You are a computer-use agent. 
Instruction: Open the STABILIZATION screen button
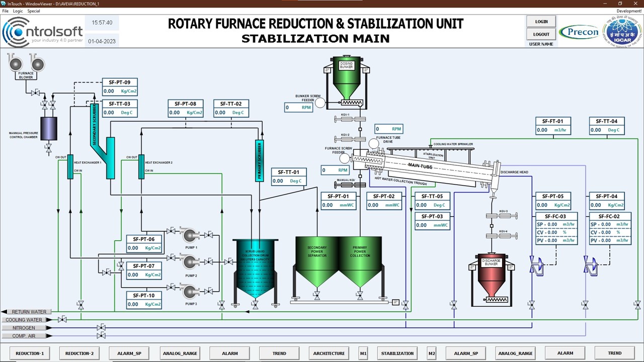397,353
